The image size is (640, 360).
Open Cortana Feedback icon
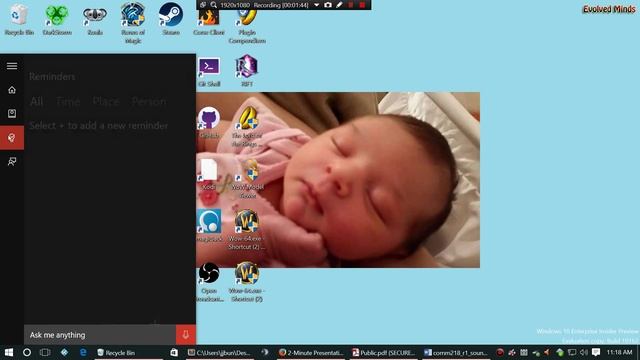(12, 162)
